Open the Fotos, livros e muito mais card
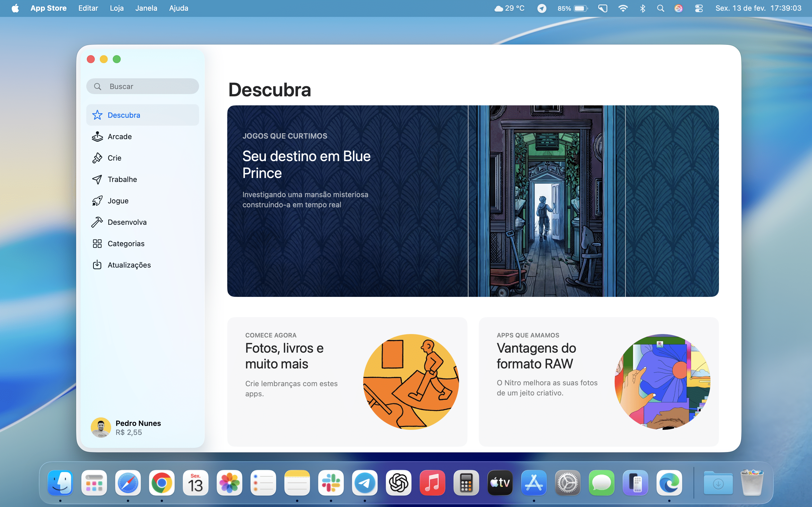Viewport: 812px width, 507px height. (347, 382)
